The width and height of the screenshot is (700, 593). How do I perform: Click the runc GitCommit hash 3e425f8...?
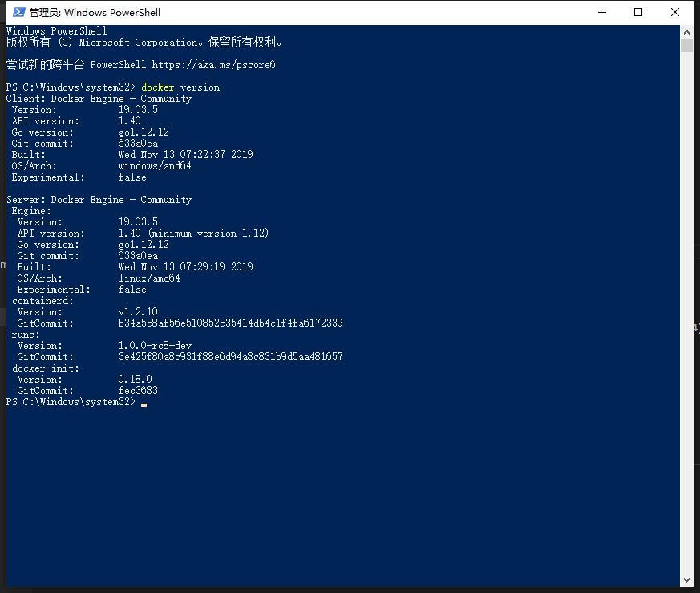[x=230, y=356]
